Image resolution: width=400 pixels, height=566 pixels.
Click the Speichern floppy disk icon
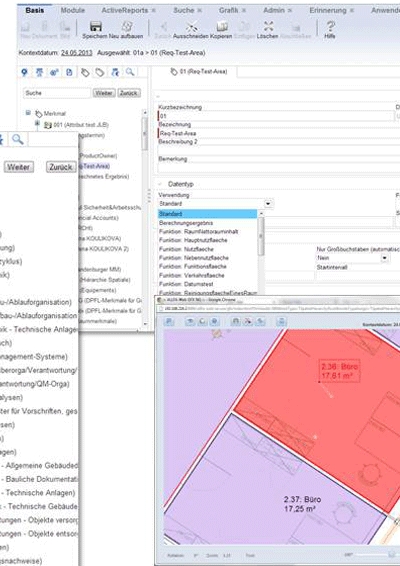pos(96,27)
